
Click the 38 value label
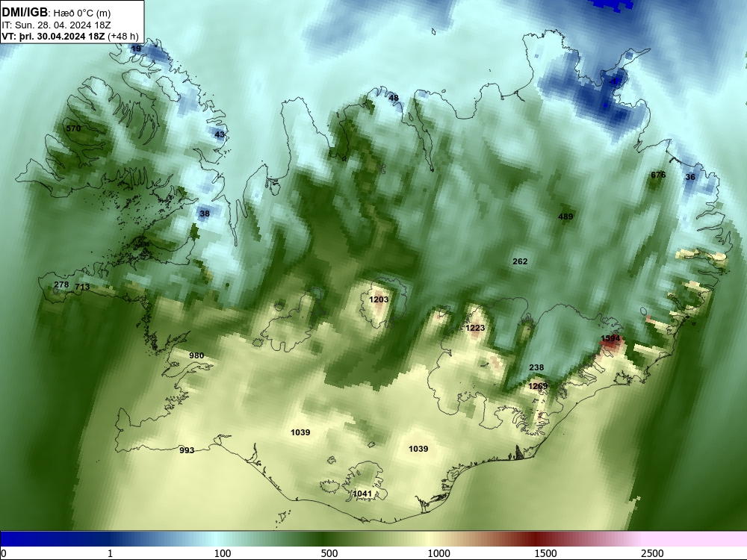(x=205, y=214)
